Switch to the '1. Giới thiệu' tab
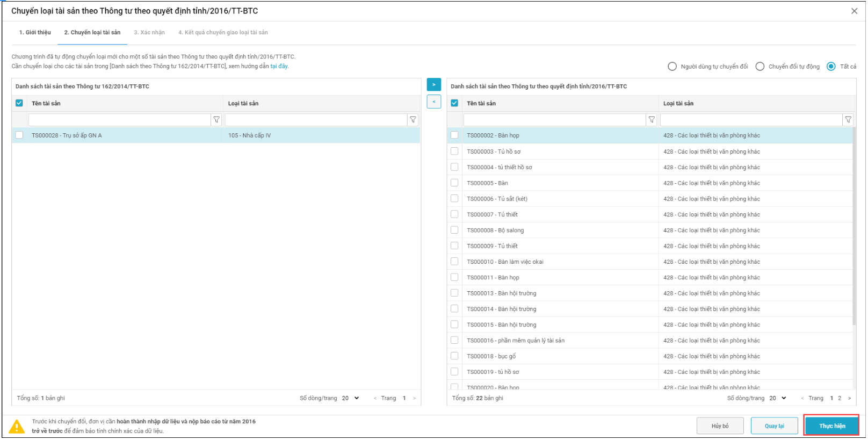This screenshot has width=868, height=440. click(x=35, y=33)
